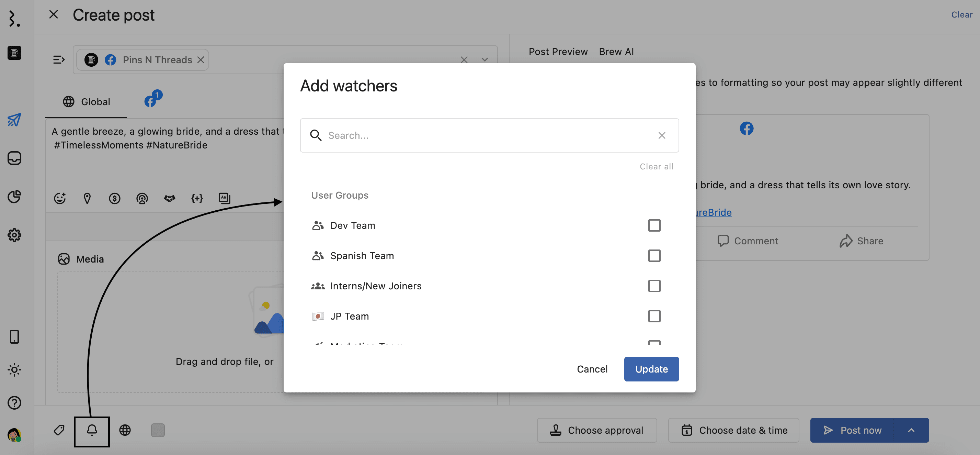The height and width of the screenshot is (455, 980).
Task: Check the Dev Team checkbox
Action: 654,225
